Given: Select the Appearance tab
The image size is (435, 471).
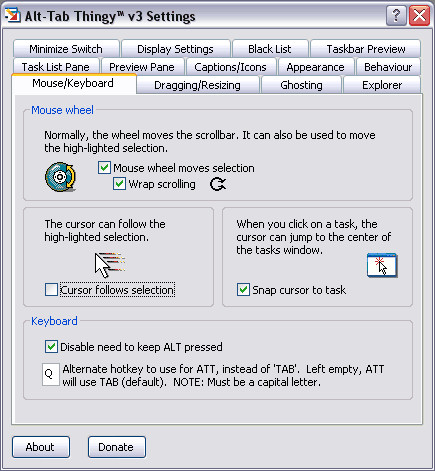Looking at the screenshot, I should [x=315, y=67].
